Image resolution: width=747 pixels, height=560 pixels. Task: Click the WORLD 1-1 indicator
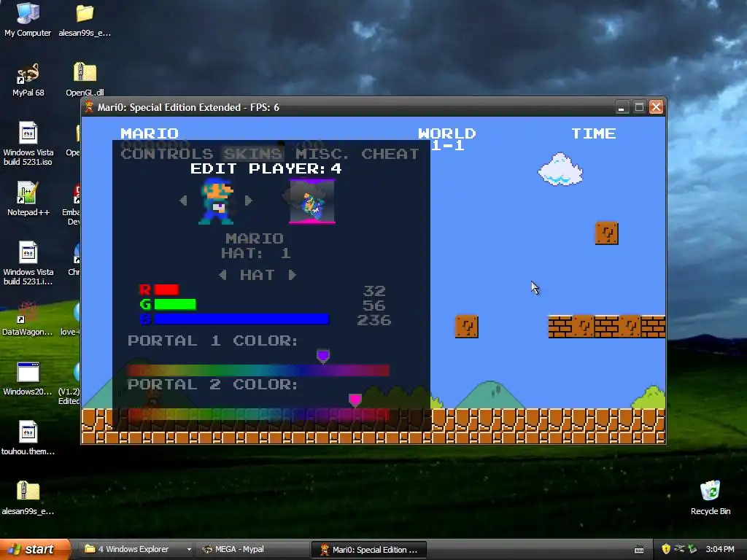pyautogui.click(x=447, y=139)
